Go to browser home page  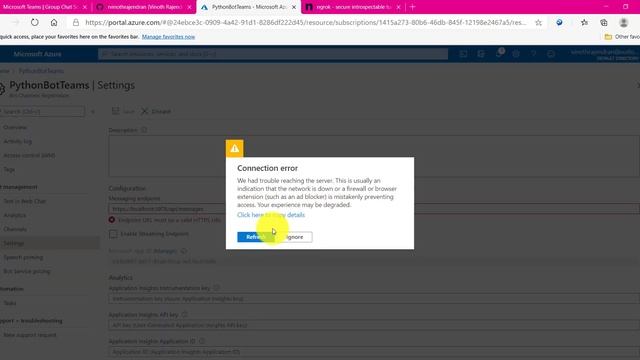(x=54, y=22)
